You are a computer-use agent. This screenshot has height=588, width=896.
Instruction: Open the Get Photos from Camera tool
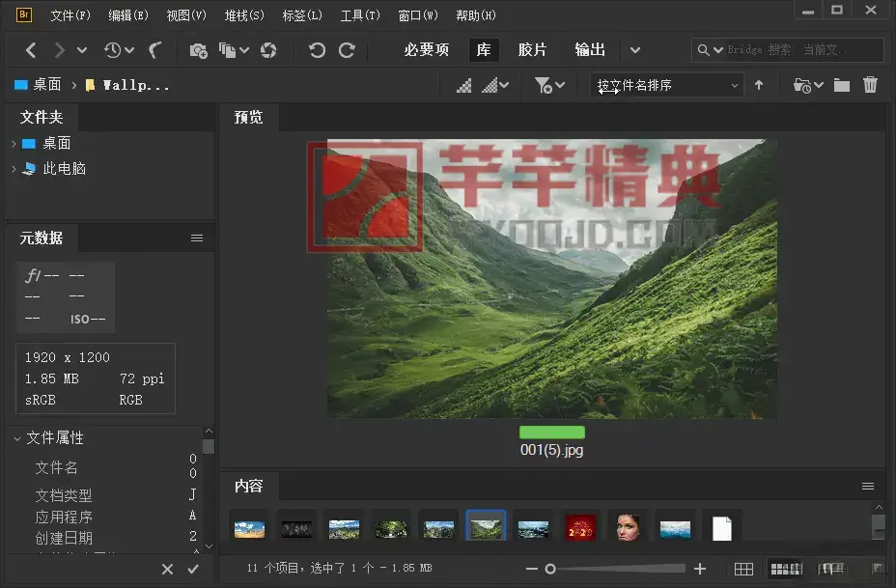(199, 50)
